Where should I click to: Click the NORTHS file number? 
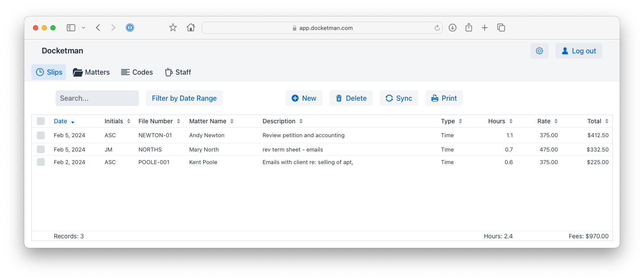[150, 149]
